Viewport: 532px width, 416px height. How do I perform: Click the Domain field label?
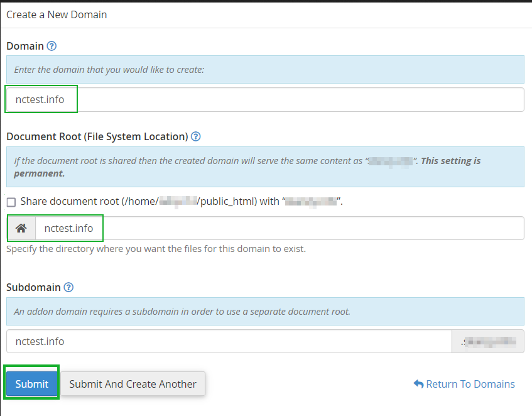pos(25,46)
